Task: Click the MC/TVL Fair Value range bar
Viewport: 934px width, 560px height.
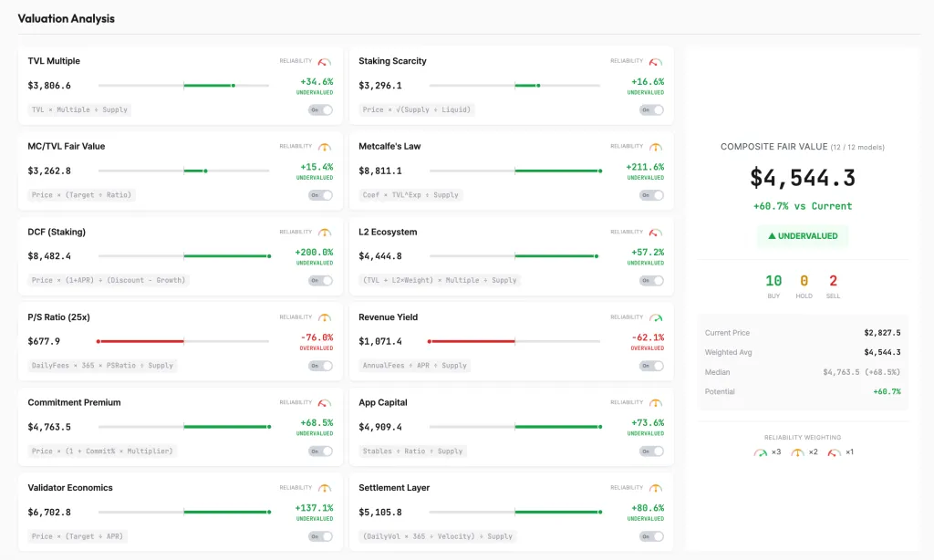Action: pos(183,171)
